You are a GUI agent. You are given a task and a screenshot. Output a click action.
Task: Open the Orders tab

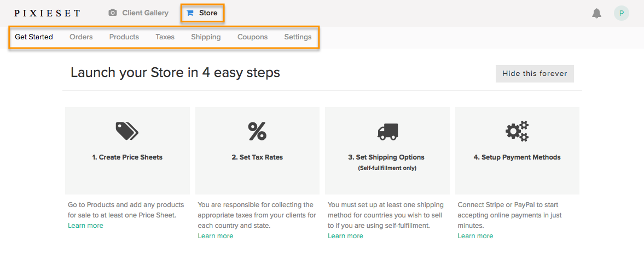tap(81, 37)
